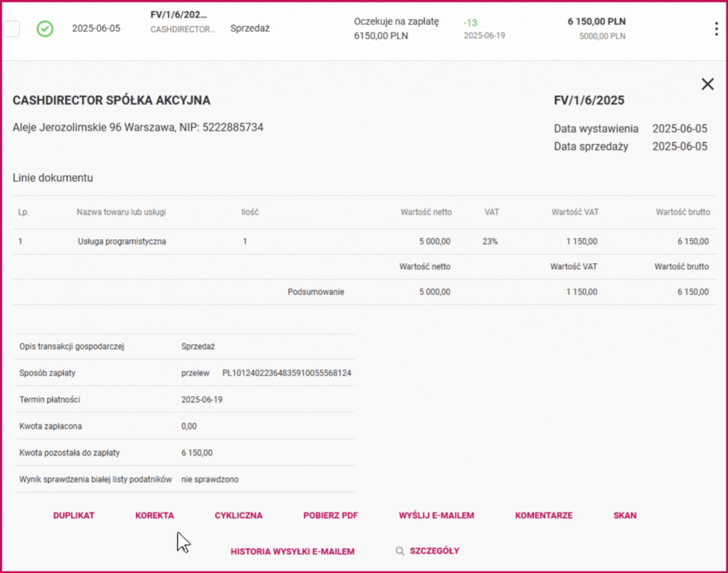The image size is (728, 573).
Task: Click the address line with NIP 5222885734
Action: [138, 127]
